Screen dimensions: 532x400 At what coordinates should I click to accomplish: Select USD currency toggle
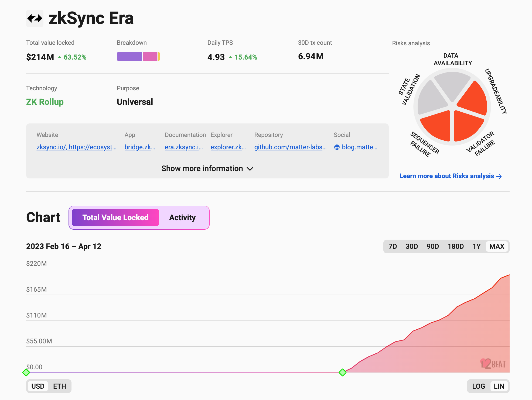[38, 386]
